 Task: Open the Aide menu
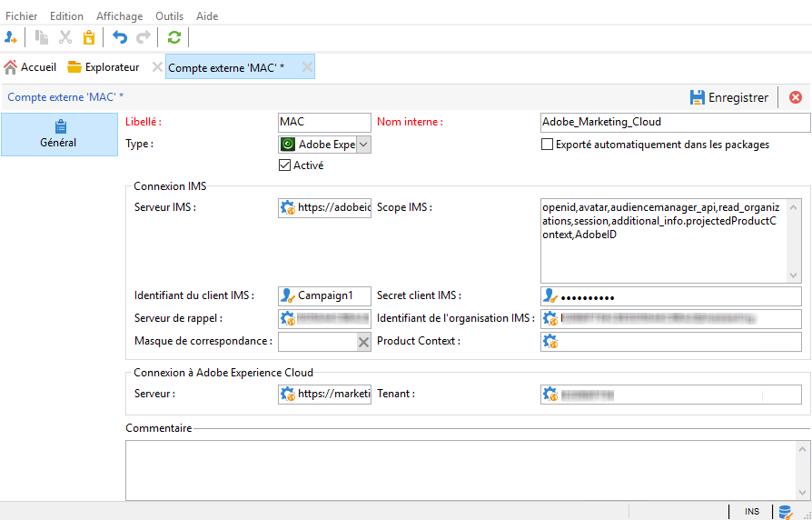pos(207,16)
